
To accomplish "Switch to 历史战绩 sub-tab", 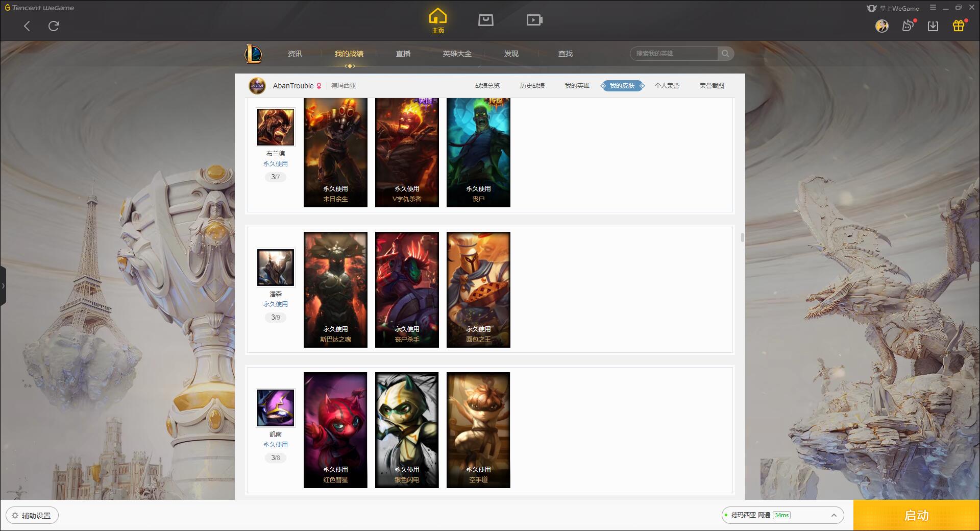I will 532,86.
